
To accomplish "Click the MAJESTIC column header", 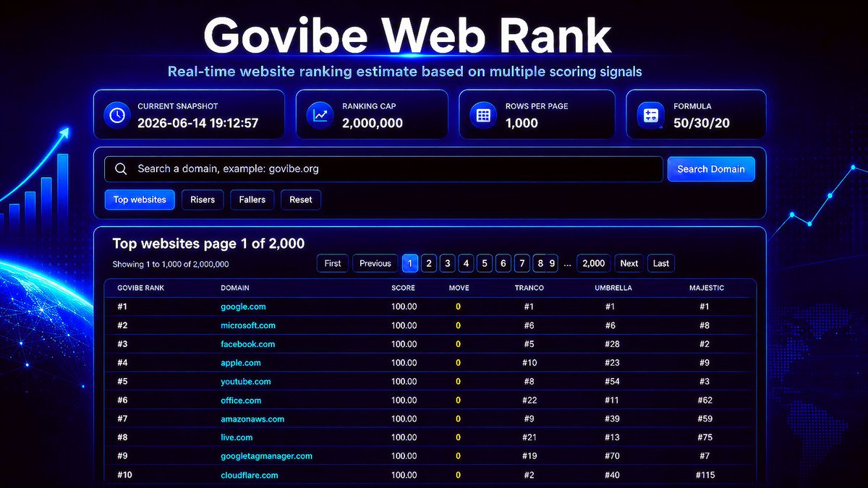I will click(x=707, y=288).
